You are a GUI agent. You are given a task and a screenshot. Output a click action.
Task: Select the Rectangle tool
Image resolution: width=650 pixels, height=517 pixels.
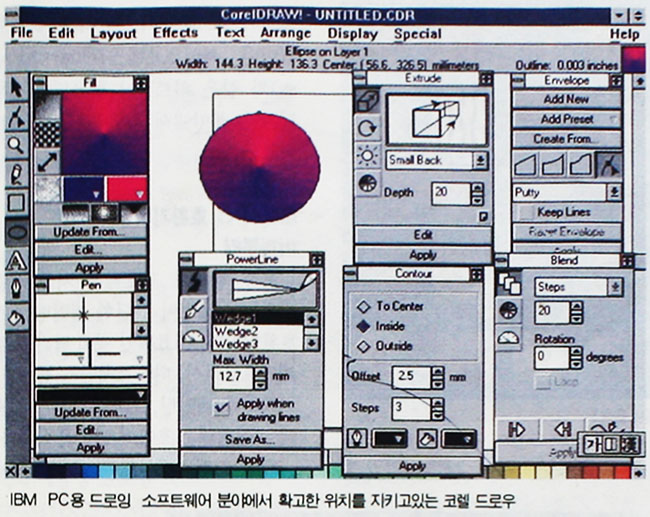pyautogui.click(x=17, y=203)
